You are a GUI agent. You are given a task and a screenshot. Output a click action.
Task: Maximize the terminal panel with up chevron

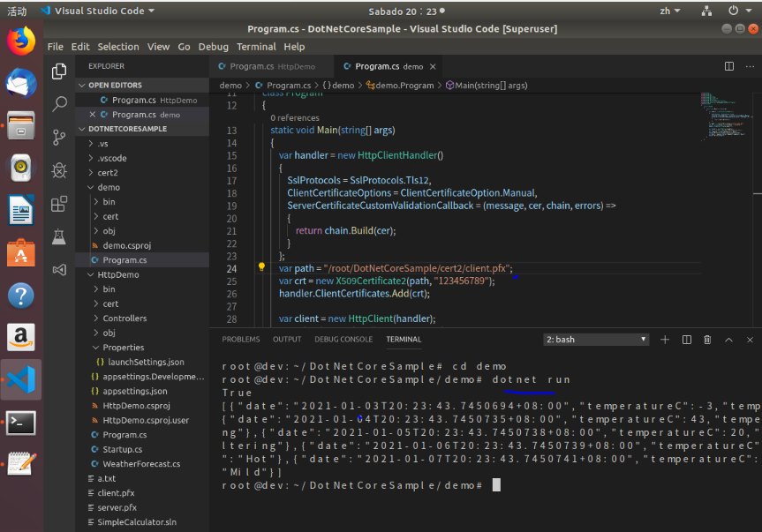tap(729, 340)
